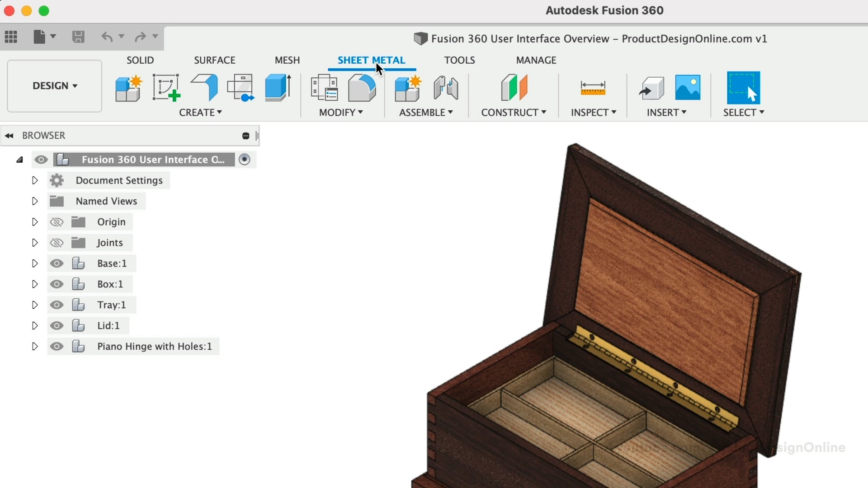Open the CONSTRUCT dropdown menu

point(514,112)
